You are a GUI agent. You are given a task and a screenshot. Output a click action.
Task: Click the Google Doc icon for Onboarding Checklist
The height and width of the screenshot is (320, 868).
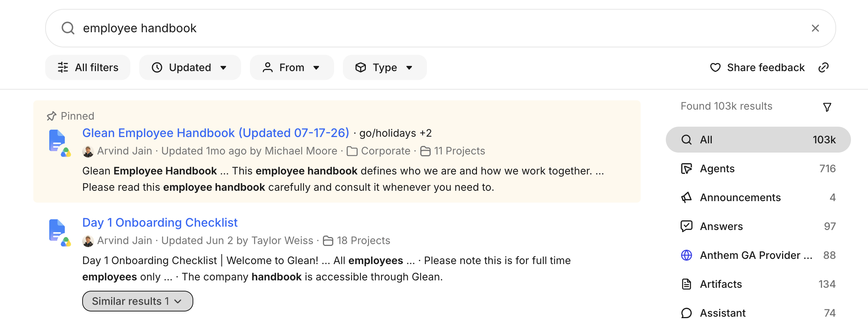tap(59, 233)
